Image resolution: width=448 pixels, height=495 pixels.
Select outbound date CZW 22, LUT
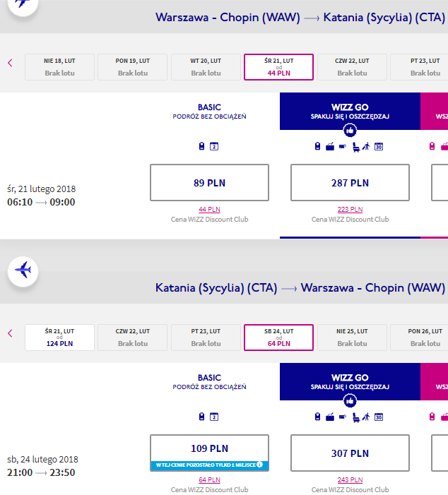352,67
